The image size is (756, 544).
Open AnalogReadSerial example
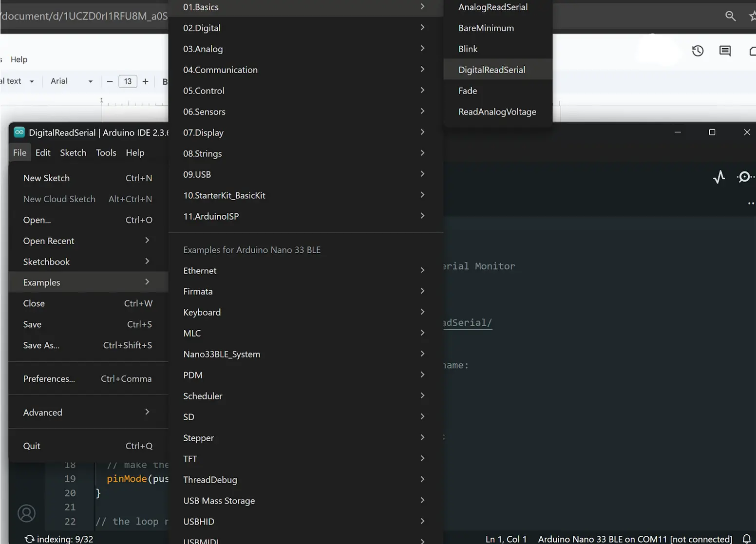498,7
